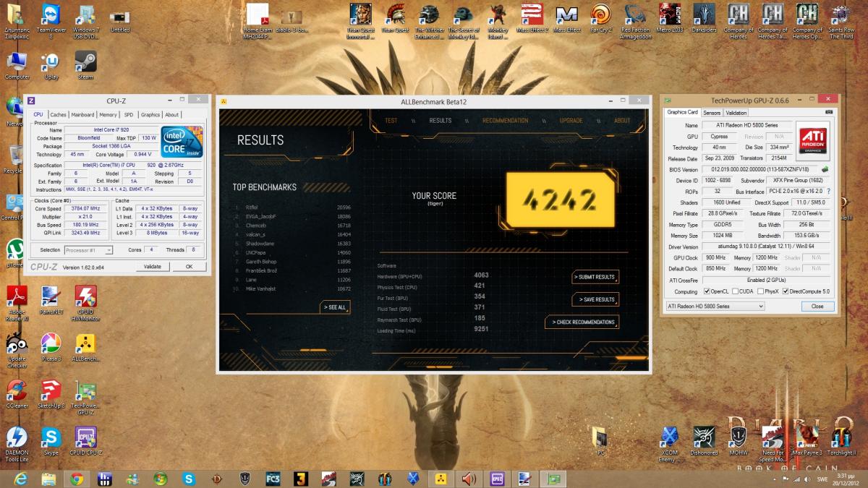Select the Dishonored desktop shortcut
Screen dimensions: 868x488
704,441
